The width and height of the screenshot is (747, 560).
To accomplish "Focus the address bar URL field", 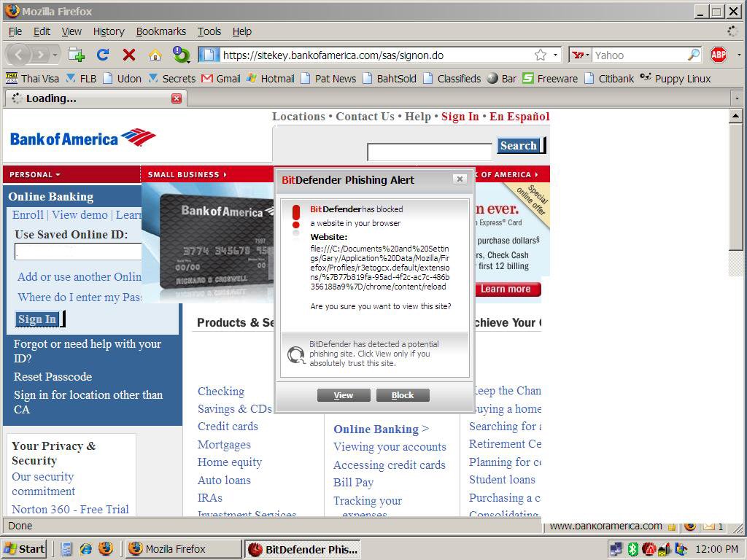I will 376,55.
